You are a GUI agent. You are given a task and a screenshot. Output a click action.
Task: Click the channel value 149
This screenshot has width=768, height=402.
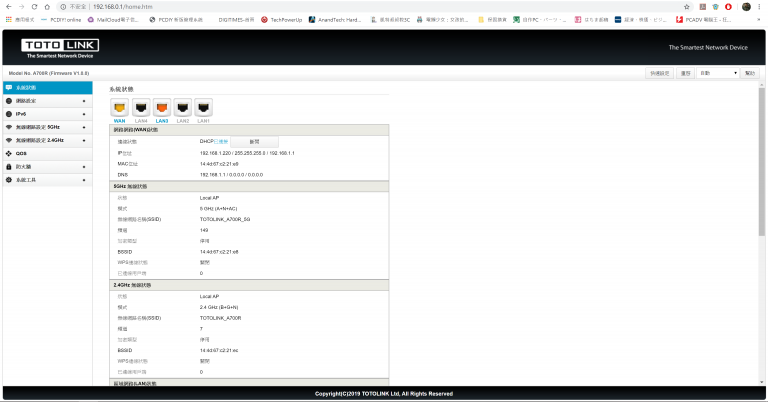[204, 230]
